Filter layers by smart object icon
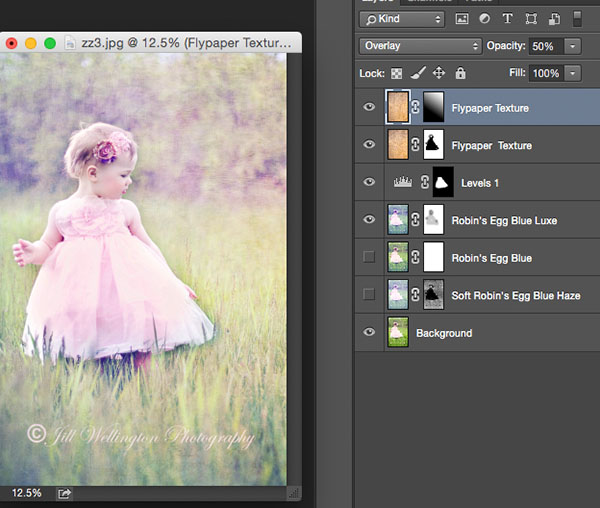The height and width of the screenshot is (508, 600). coord(554,19)
